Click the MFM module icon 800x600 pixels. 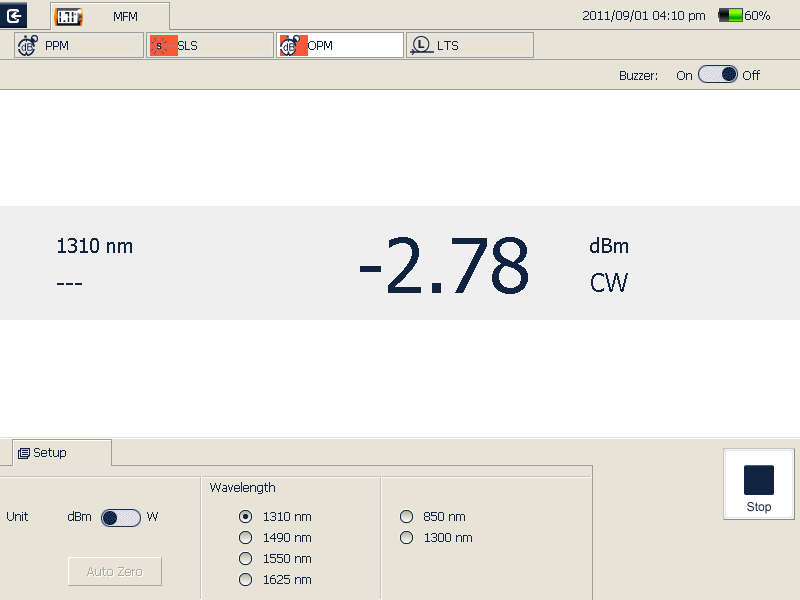coord(68,17)
